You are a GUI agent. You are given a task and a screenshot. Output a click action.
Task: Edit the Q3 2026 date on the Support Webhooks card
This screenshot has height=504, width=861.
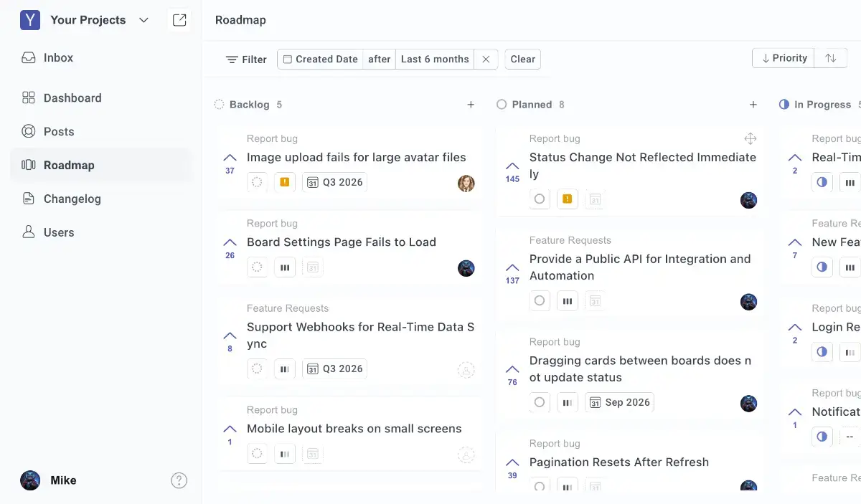334,369
